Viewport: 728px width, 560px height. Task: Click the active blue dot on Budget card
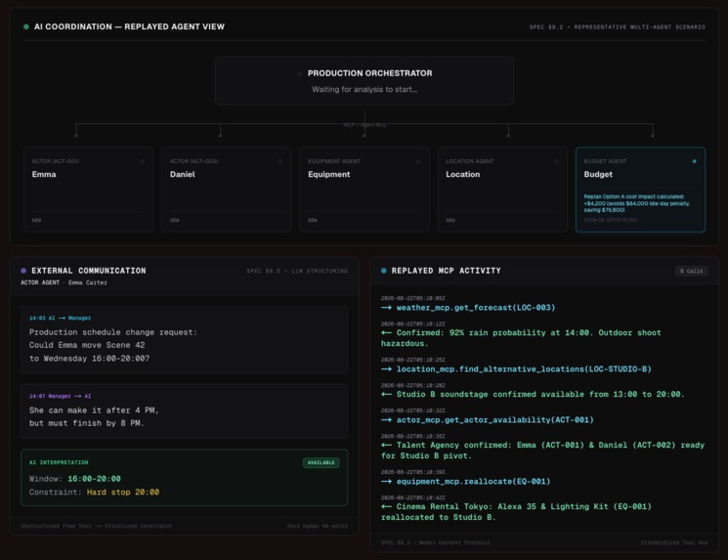point(694,161)
